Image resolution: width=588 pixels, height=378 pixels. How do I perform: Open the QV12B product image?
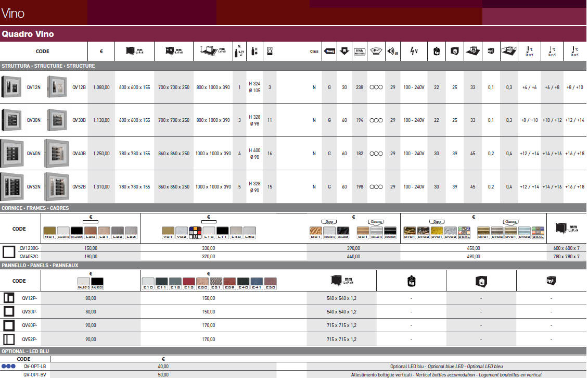(x=57, y=87)
